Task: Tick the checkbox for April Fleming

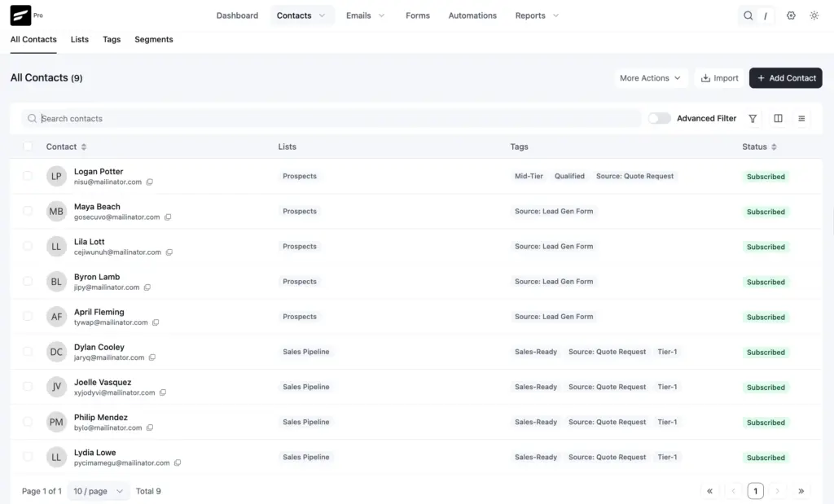Action: pyautogui.click(x=28, y=316)
